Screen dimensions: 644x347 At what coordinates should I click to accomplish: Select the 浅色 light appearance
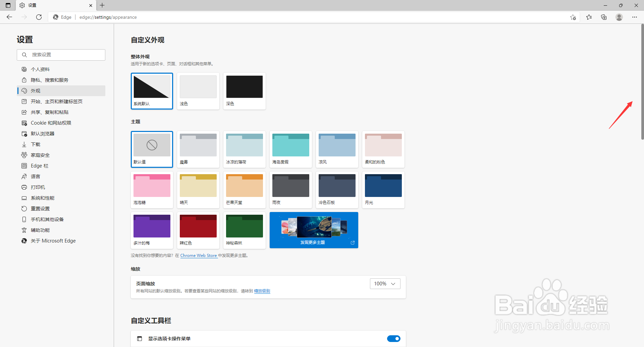tap(198, 91)
